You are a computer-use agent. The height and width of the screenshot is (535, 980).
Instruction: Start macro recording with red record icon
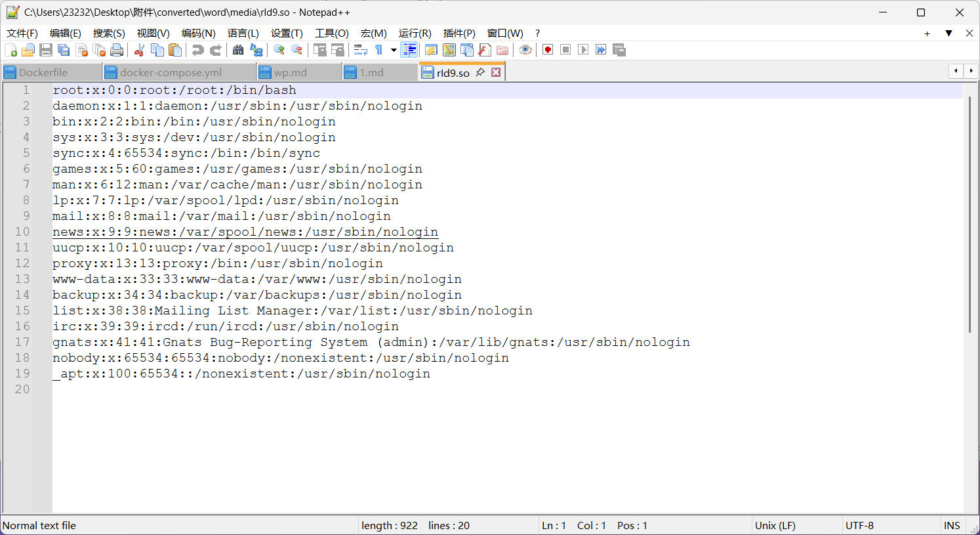(x=548, y=50)
